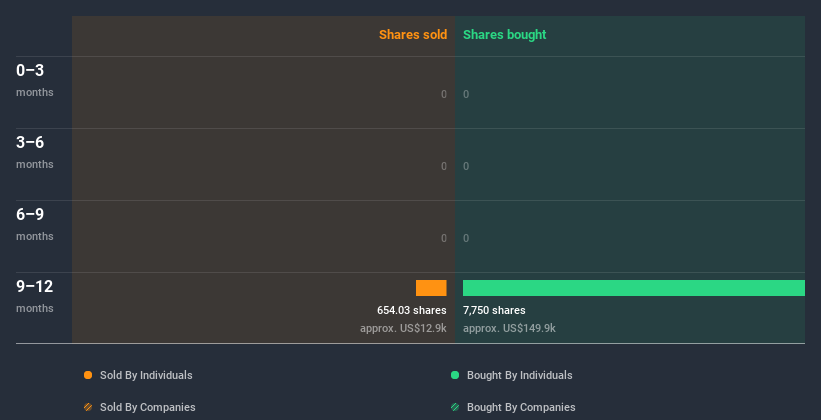Click the green shares bought bar
This screenshot has width=821, height=420.
pyautogui.click(x=633, y=288)
